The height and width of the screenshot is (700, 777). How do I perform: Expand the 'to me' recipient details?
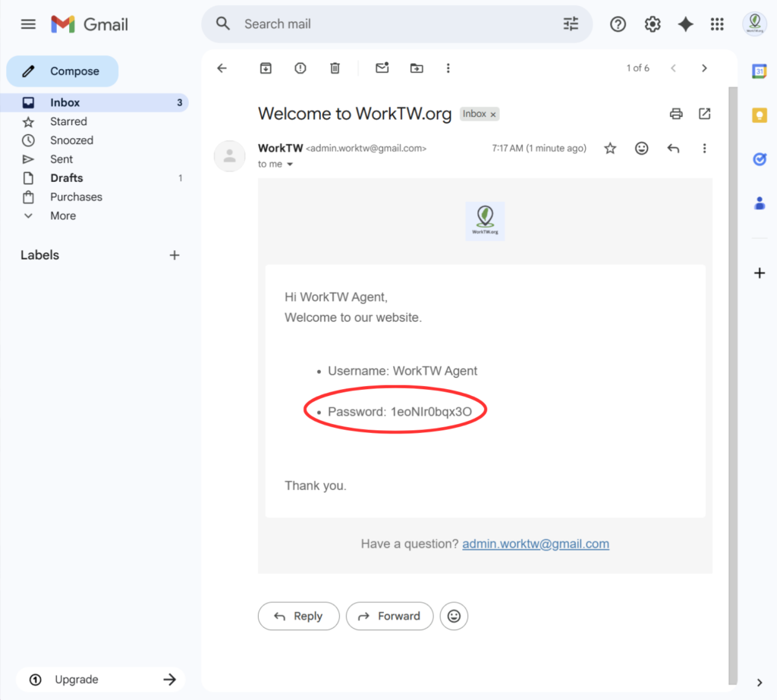pos(290,164)
